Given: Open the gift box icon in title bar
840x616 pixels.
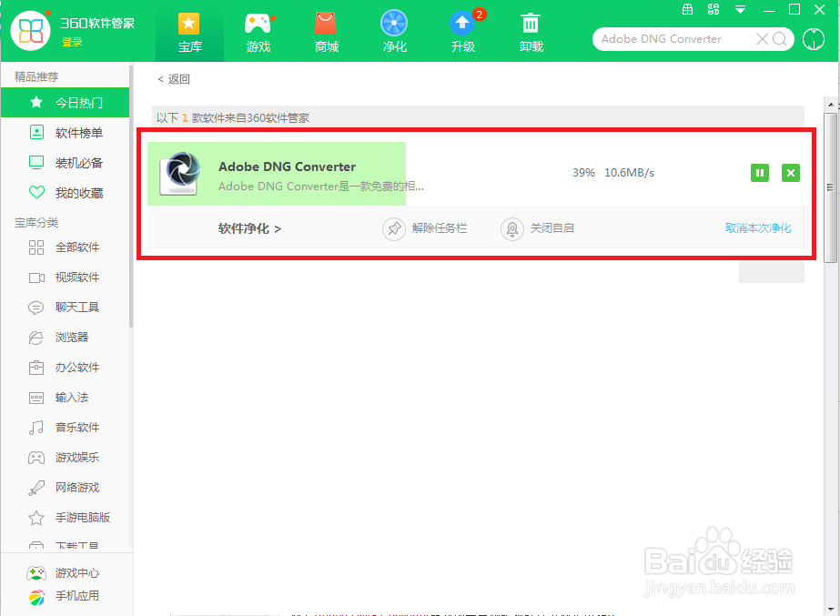Looking at the screenshot, I should (x=687, y=9).
